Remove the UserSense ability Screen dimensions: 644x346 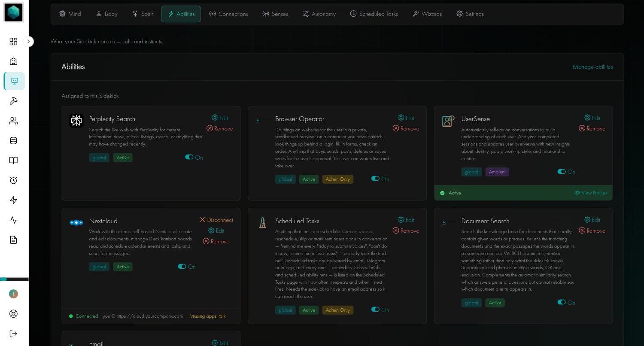pyautogui.click(x=592, y=128)
